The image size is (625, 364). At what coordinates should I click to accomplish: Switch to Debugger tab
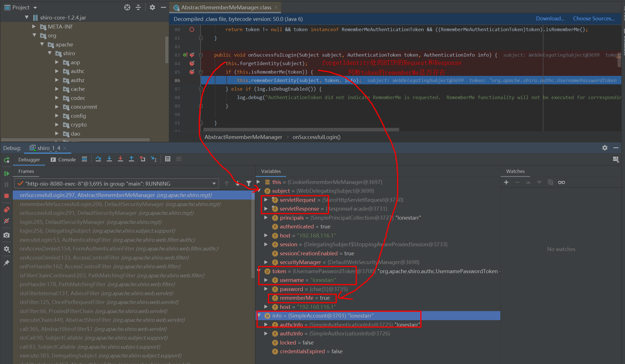click(x=29, y=160)
